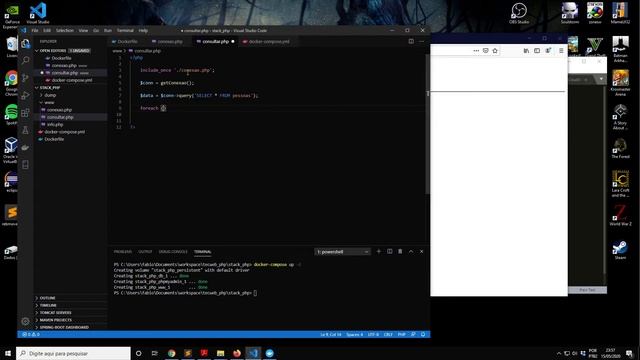Open the Terminal menu

click(125, 31)
